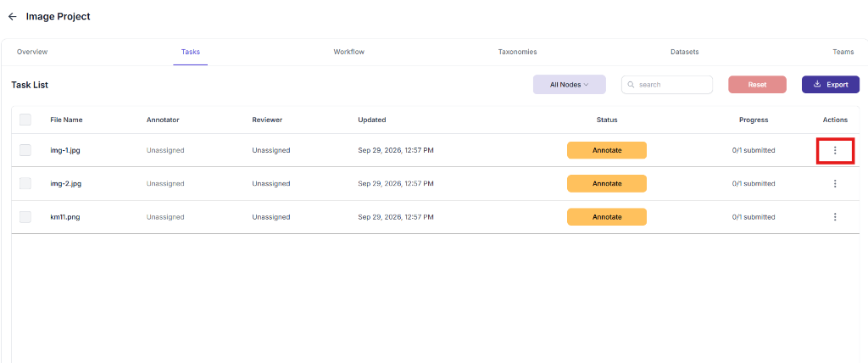This screenshot has width=868, height=363.
Task: Click the Unassigned reviewer cell for km11.png
Action: coord(270,217)
